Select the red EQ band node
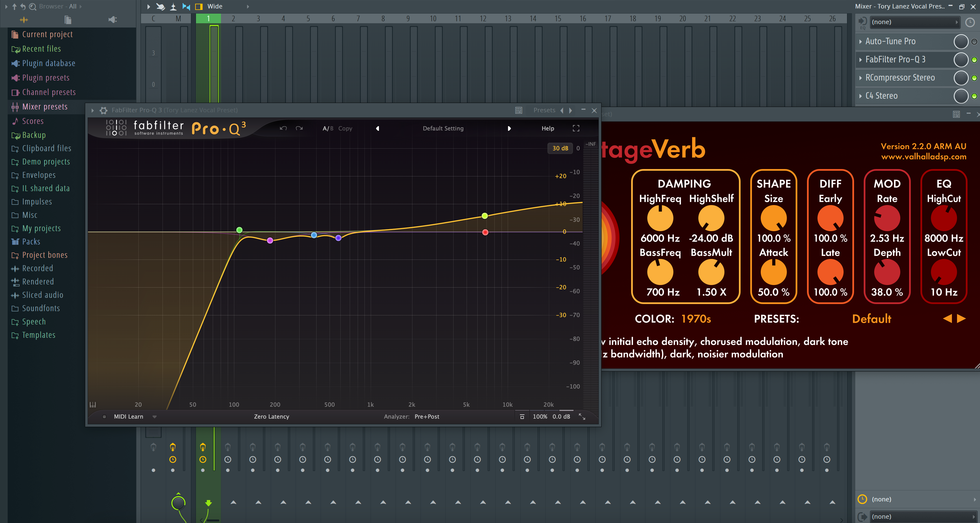This screenshot has height=523, width=980. pyautogui.click(x=485, y=232)
